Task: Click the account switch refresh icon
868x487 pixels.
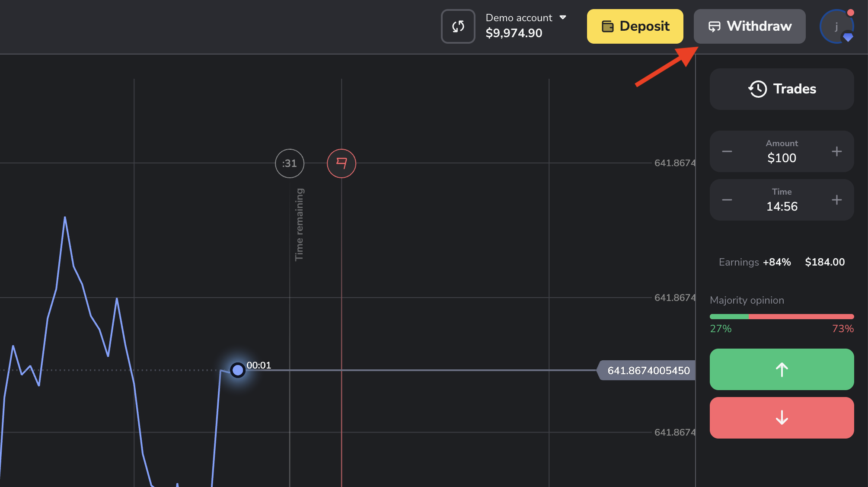Action: (458, 26)
